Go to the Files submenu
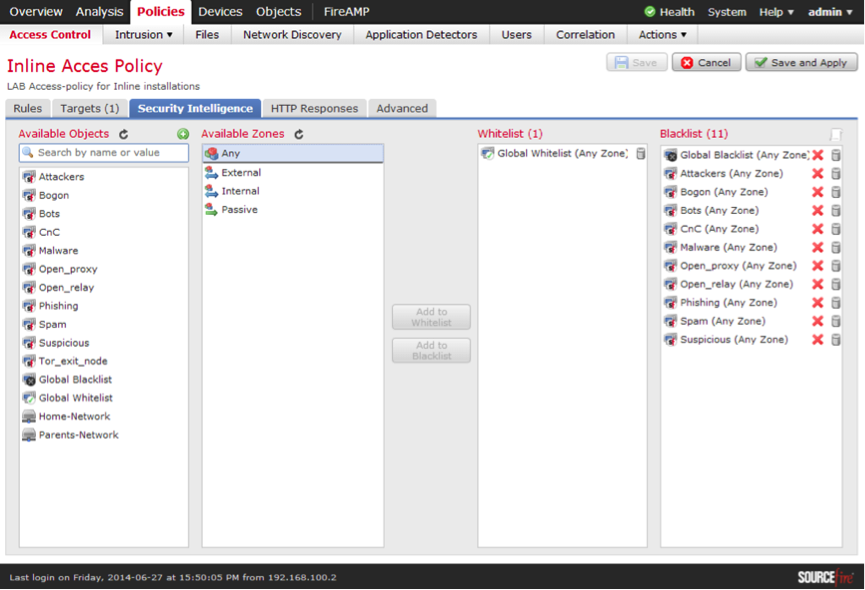865x590 pixels. click(x=207, y=35)
